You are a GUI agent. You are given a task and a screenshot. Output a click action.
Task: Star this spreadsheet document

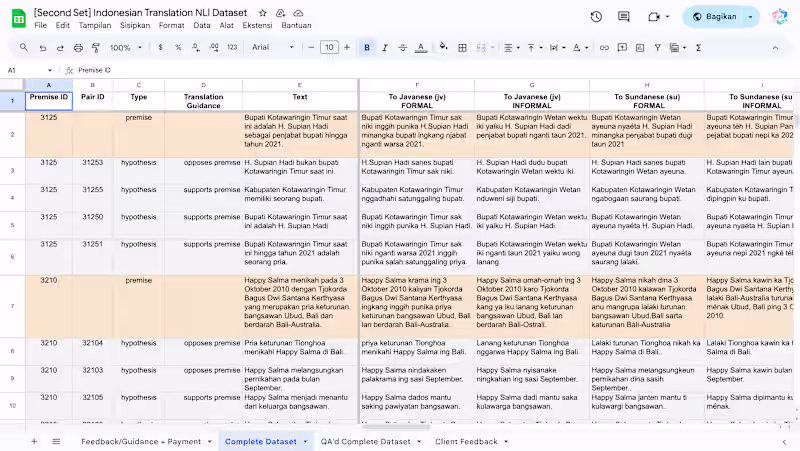pos(262,13)
